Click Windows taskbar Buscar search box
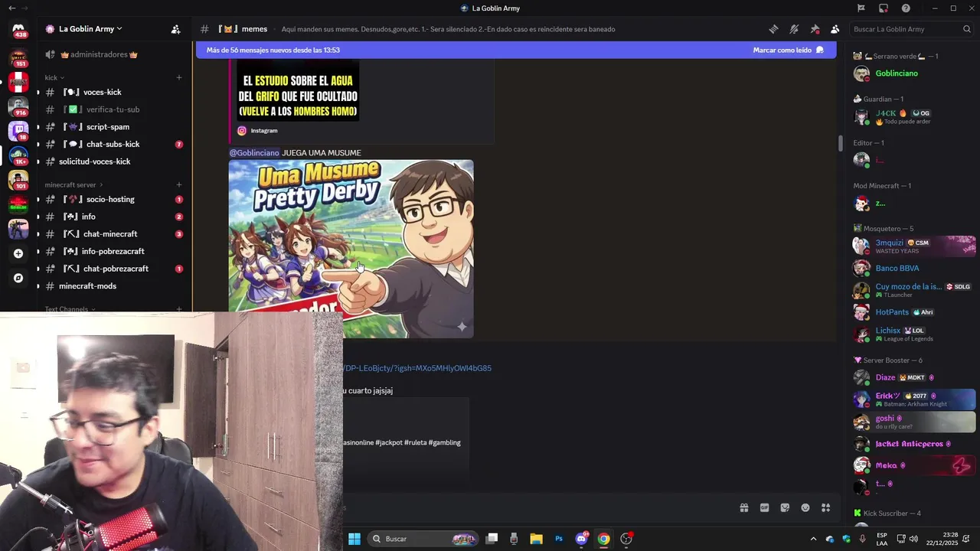The height and width of the screenshot is (551, 980). tap(423, 539)
